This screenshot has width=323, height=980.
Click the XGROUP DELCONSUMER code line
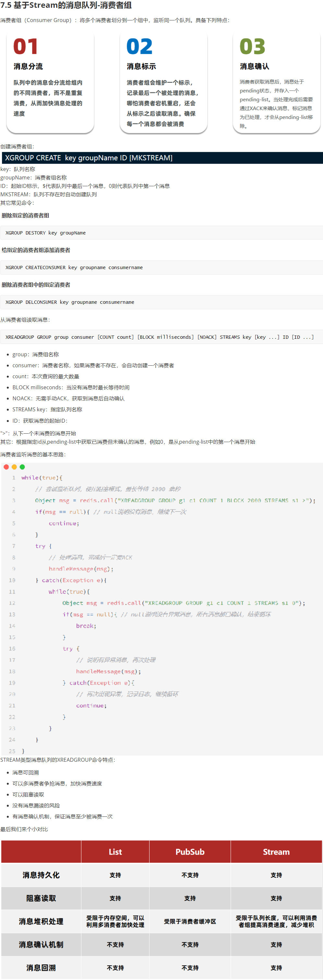70,302
